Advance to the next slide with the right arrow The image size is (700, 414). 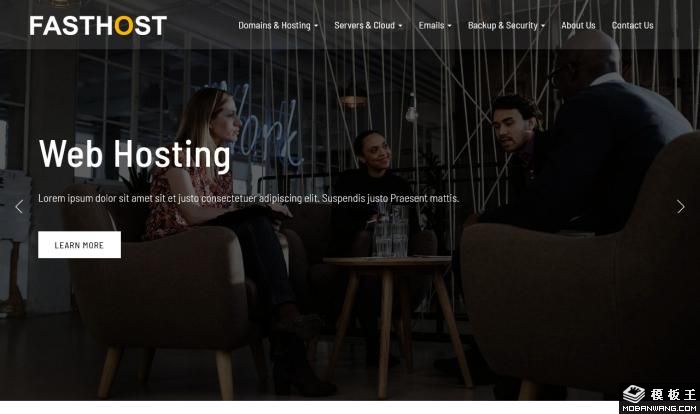coord(680,206)
